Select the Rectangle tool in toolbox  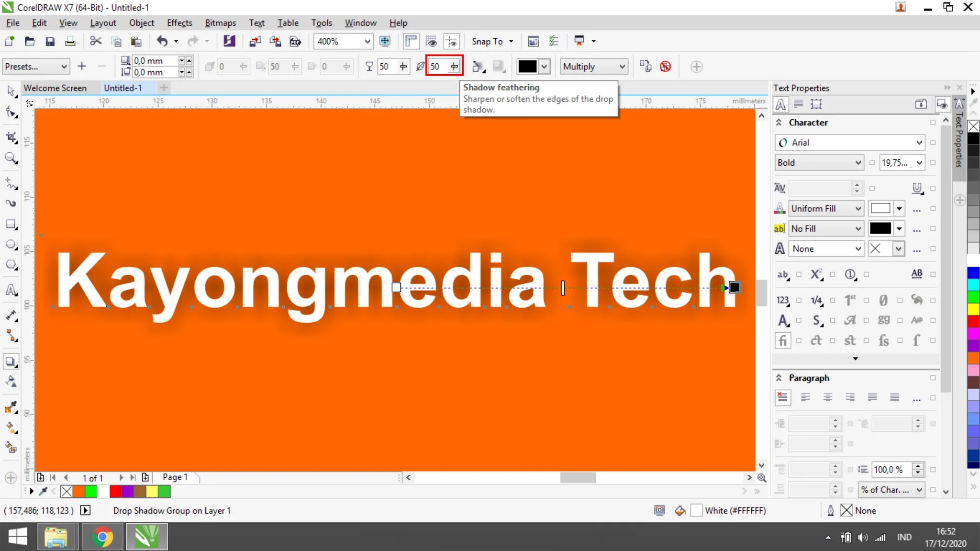(11, 225)
